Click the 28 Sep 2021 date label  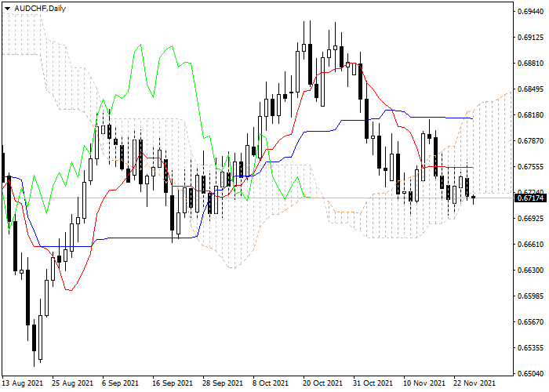223,383
